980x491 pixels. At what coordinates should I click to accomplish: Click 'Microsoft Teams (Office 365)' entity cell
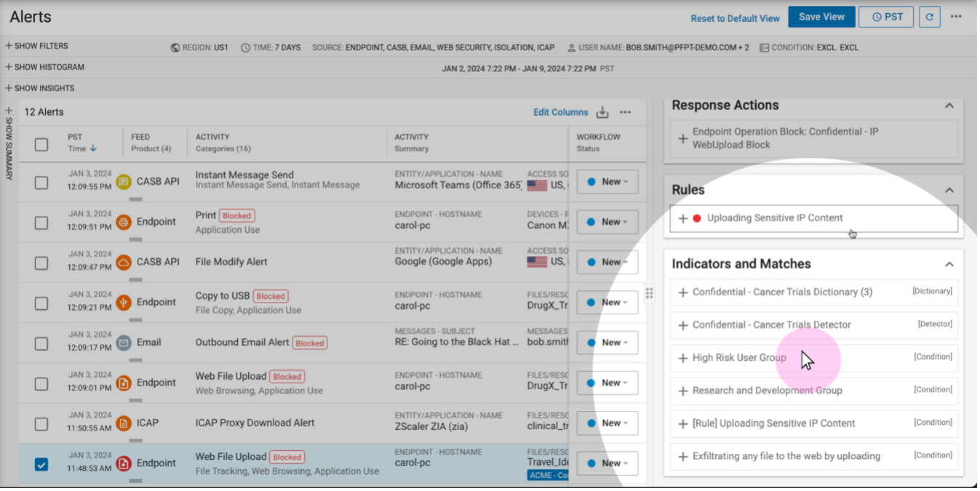458,185
